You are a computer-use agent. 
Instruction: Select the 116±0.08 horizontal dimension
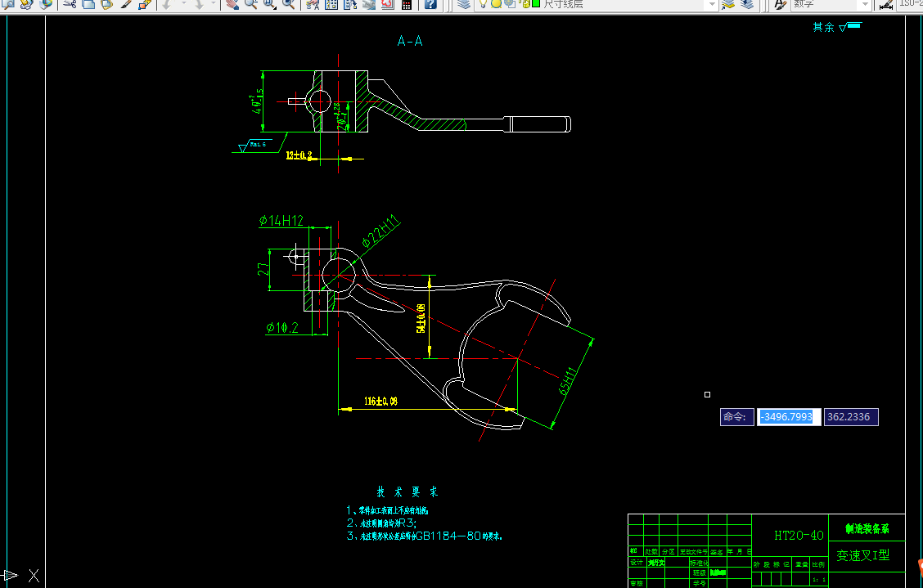point(380,402)
